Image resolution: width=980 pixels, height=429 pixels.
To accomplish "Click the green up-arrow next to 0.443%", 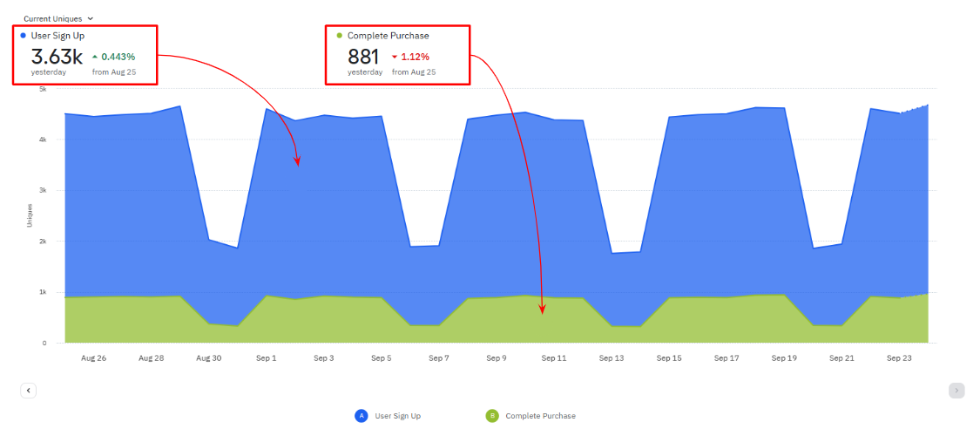I will click(x=95, y=57).
